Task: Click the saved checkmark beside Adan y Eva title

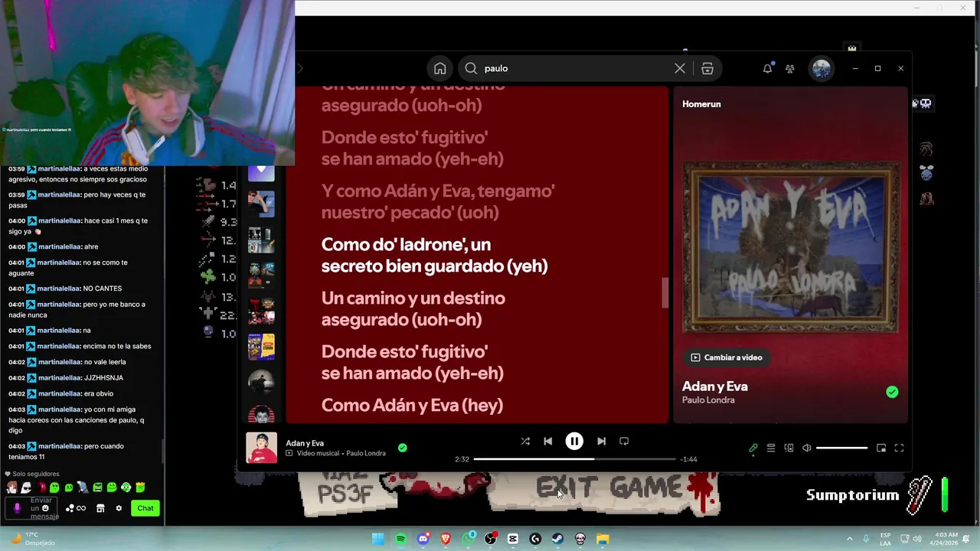Action: click(x=892, y=392)
